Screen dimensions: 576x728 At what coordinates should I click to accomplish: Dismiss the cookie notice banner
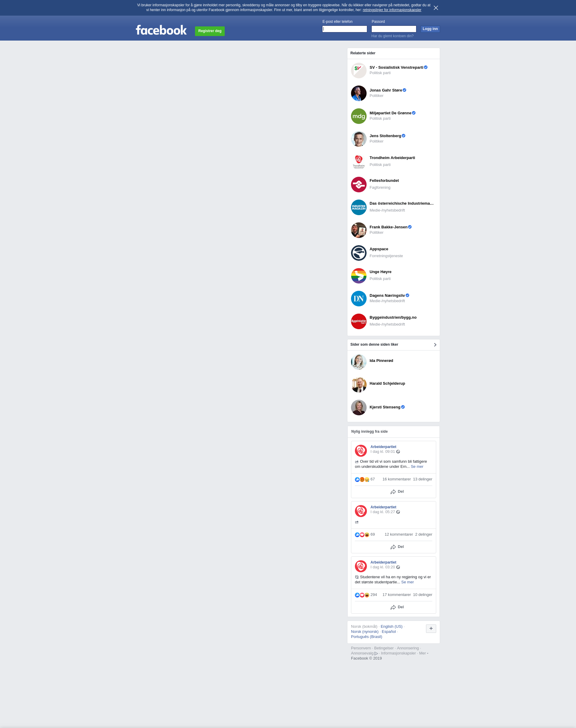(436, 8)
